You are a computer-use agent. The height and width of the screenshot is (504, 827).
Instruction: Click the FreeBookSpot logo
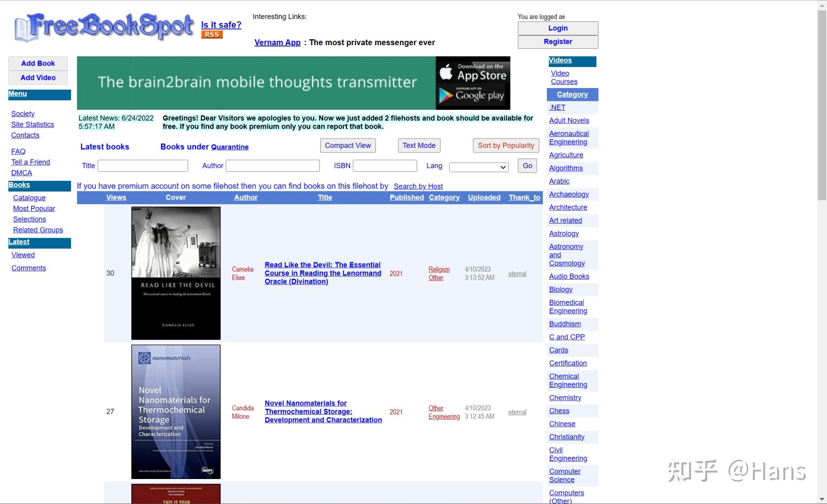click(104, 27)
